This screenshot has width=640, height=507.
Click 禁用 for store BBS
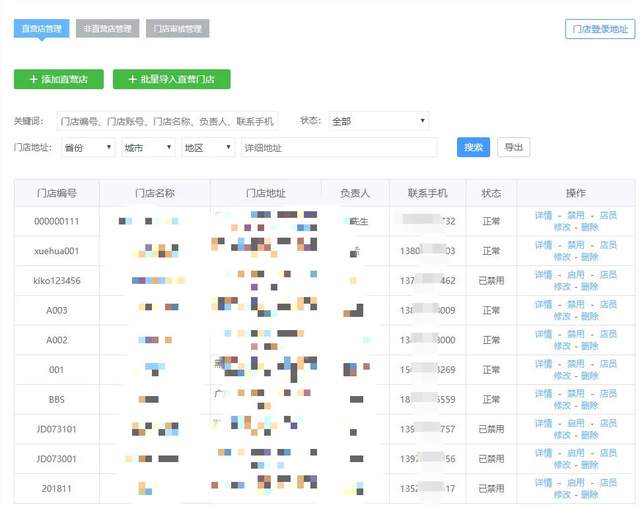coord(576,394)
